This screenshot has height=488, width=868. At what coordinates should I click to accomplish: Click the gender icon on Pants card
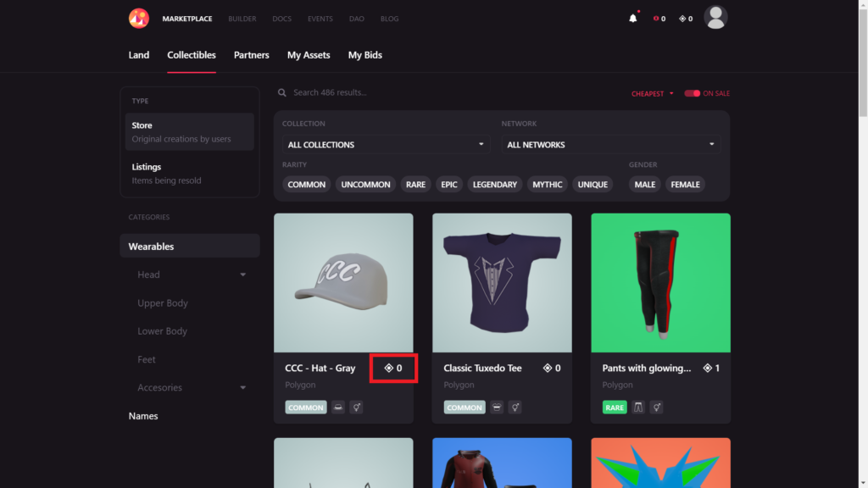pyautogui.click(x=657, y=408)
